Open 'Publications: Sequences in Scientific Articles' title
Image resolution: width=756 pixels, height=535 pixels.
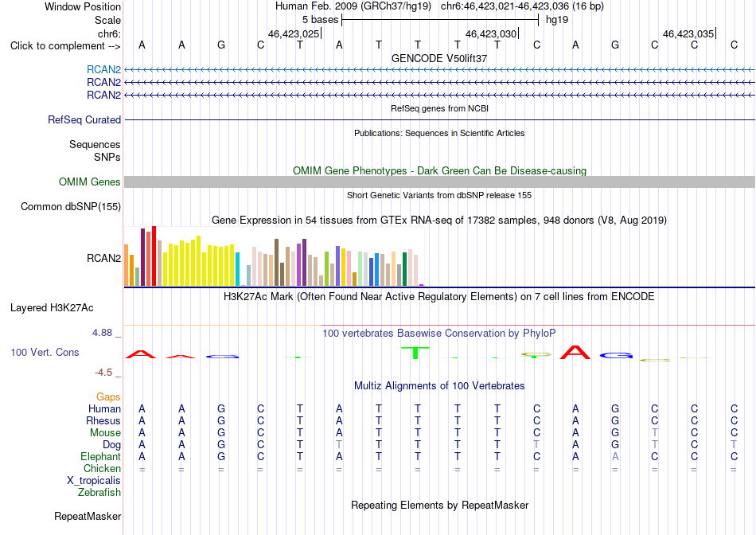click(x=439, y=133)
